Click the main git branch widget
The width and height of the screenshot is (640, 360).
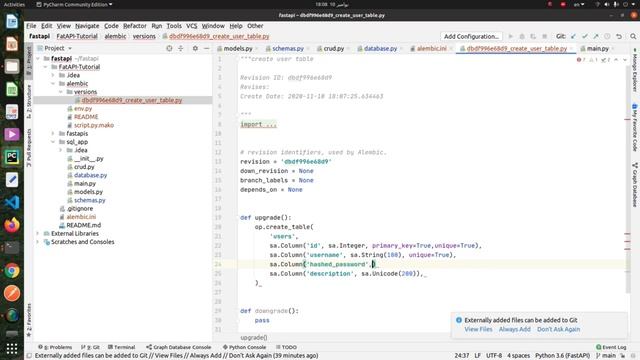605,356
